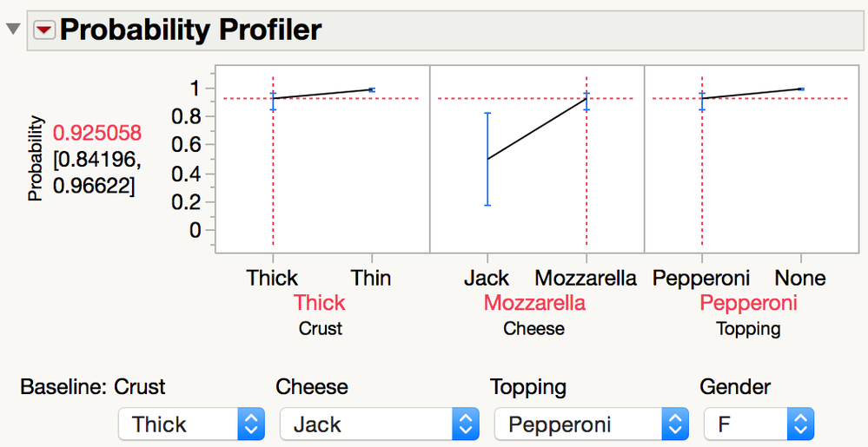The image size is (868, 447).
Task: Click the None level in Topping plot
Action: pos(800,278)
